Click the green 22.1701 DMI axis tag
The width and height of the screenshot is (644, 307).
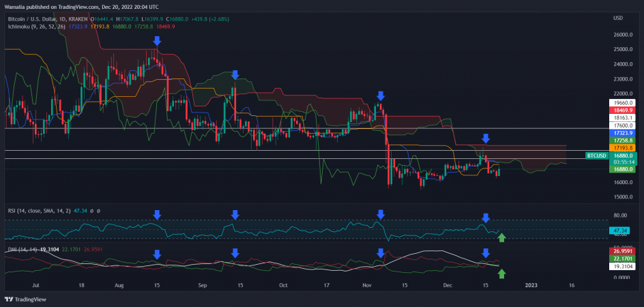point(621,258)
